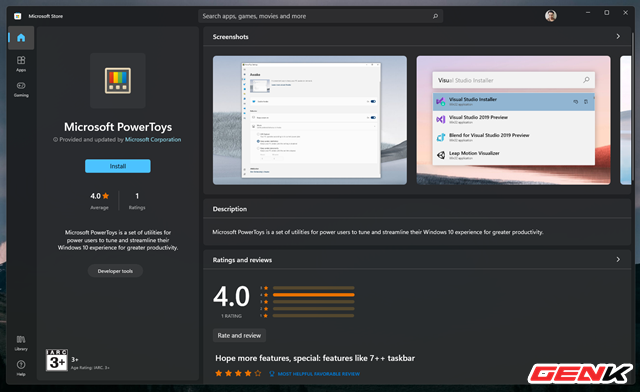This screenshot has width=640, height=392.
Task: Expand the Ratings and reviews section arrow
Action: pos(618,259)
